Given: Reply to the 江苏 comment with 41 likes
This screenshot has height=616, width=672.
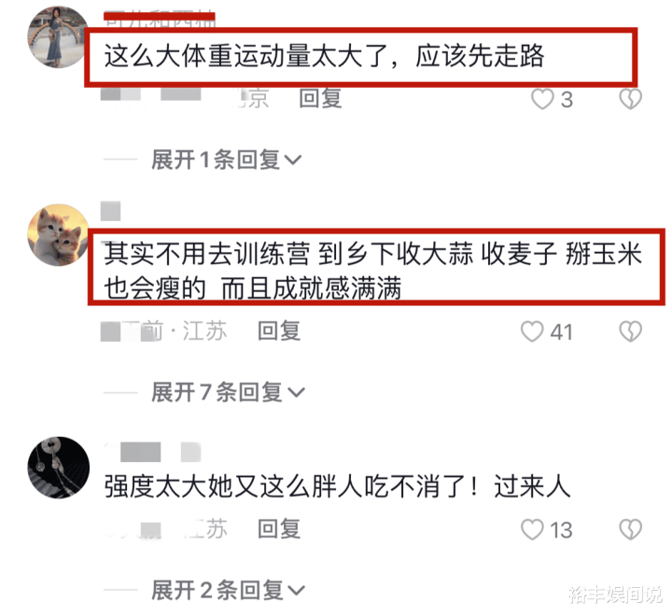Looking at the screenshot, I should point(279,331).
